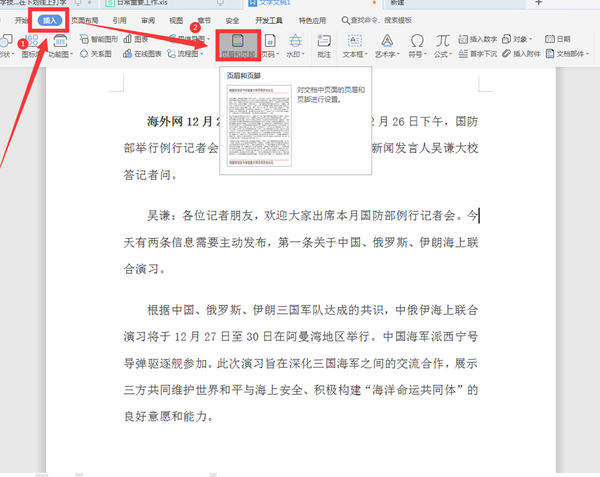Click the 艺术字 word art icon
The height and width of the screenshot is (477, 600).
coord(386,44)
